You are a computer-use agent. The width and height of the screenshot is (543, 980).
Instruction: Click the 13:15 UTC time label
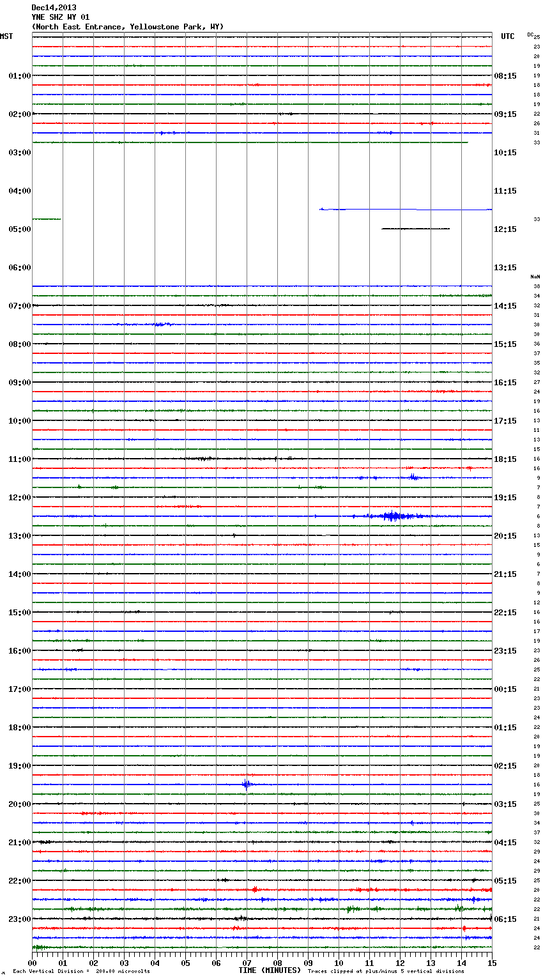pos(505,268)
